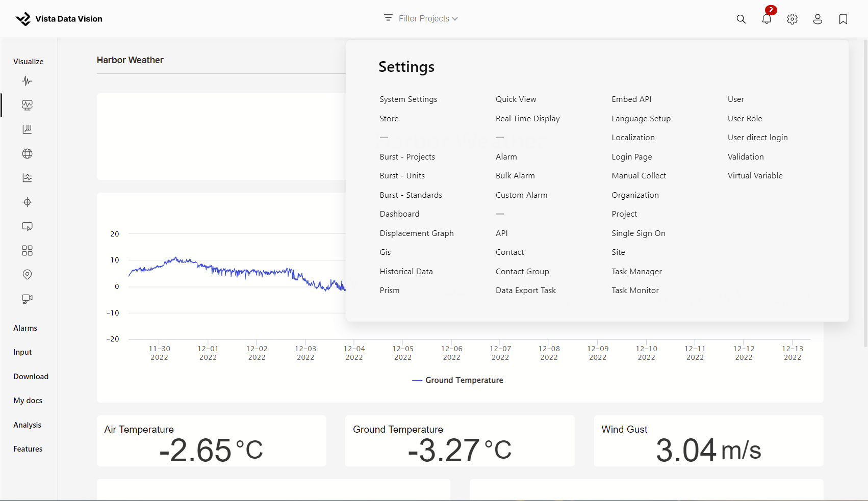The height and width of the screenshot is (501, 868).
Task: Click the settings gear icon
Action: tap(792, 19)
